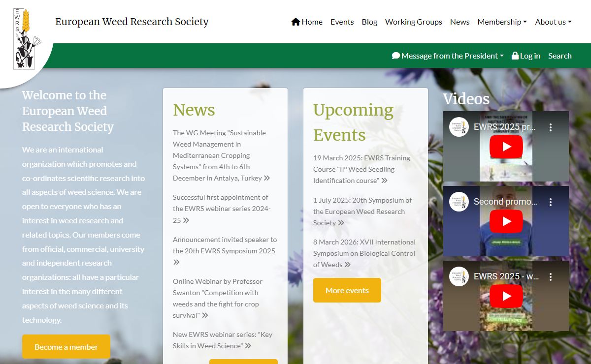The height and width of the screenshot is (364, 591).
Task: Go to the Home page
Action: (x=307, y=22)
